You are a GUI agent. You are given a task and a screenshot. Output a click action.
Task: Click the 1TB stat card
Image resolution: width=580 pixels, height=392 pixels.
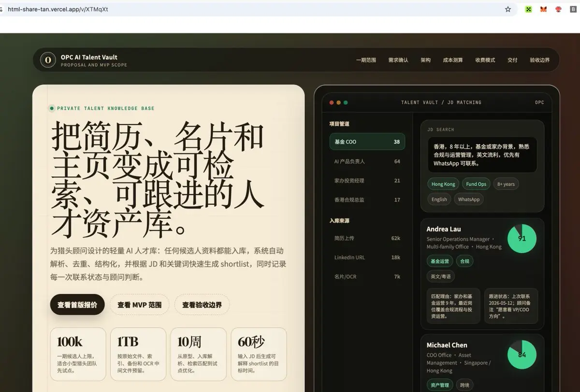coord(138,354)
